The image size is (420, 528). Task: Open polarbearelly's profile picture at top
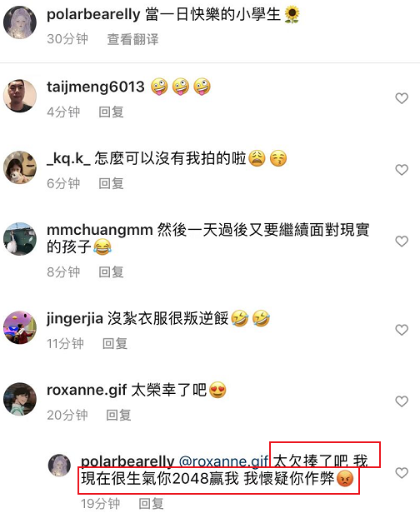pyautogui.click(x=20, y=22)
